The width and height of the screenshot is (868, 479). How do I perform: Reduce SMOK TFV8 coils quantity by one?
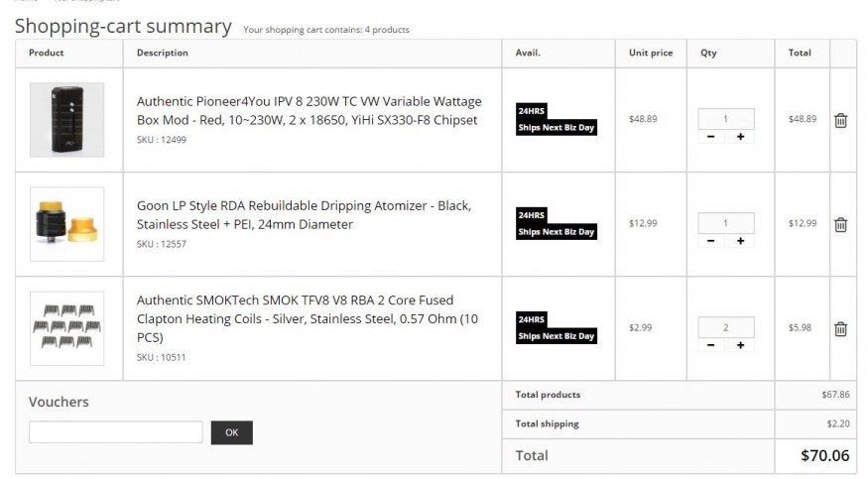coord(712,345)
